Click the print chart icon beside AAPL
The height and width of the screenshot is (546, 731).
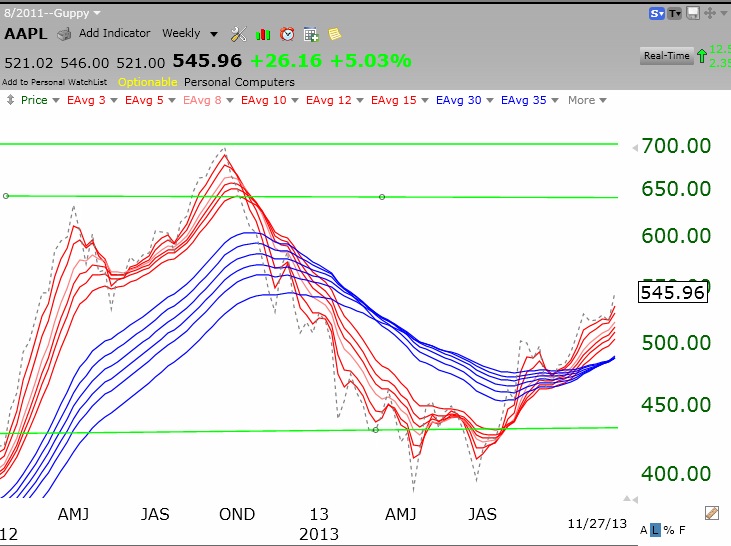click(x=64, y=35)
